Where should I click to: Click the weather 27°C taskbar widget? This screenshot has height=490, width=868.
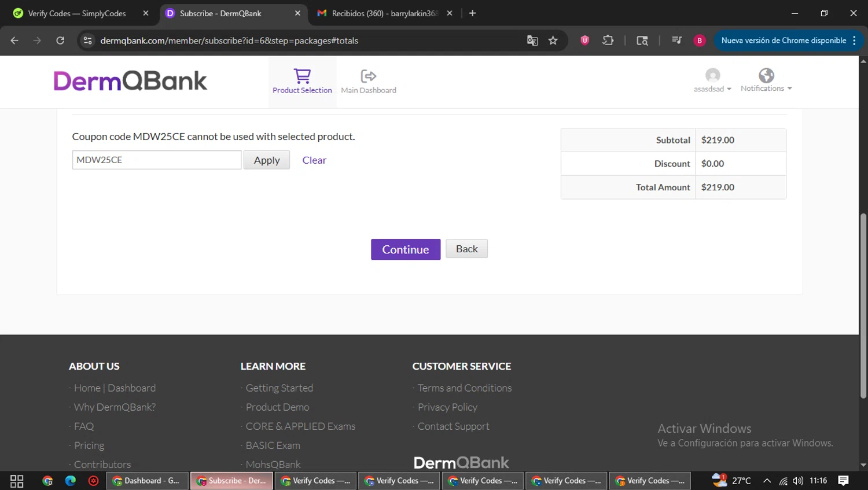pyautogui.click(x=731, y=480)
